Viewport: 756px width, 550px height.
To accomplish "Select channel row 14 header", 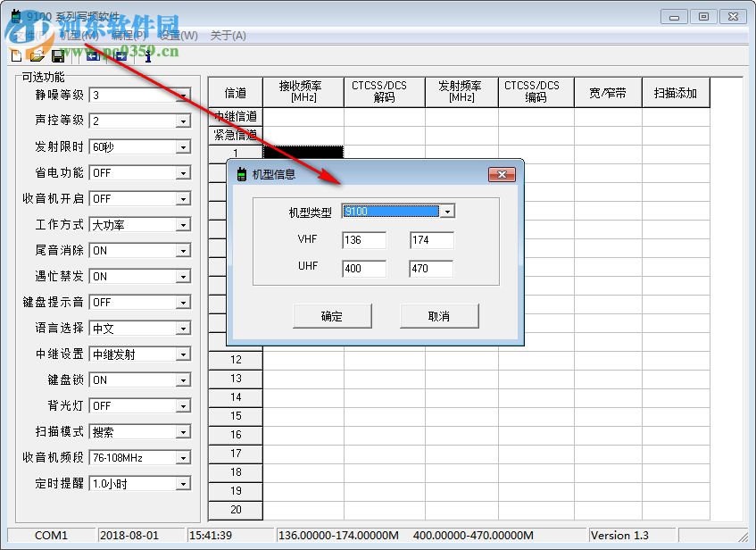I will 236,397.
